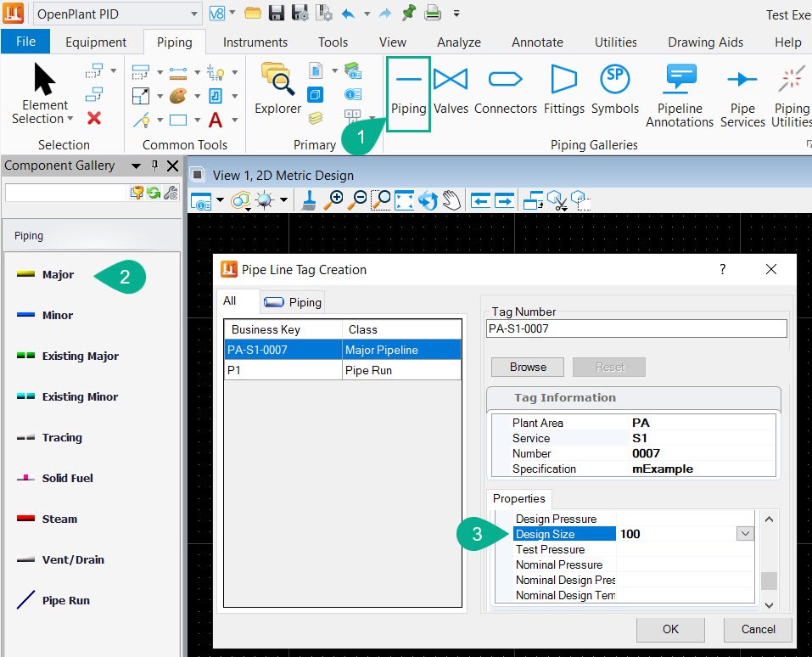This screenshot has height=657, width=812.
Task: Click OK in Pipe Line Tag Creation
Action: coord(670,629)
